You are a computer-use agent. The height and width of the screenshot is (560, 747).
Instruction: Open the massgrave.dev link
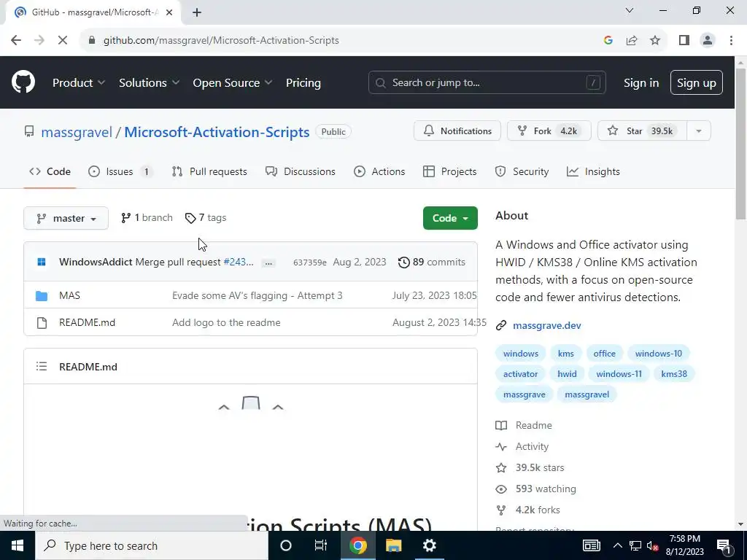[547, 326]
